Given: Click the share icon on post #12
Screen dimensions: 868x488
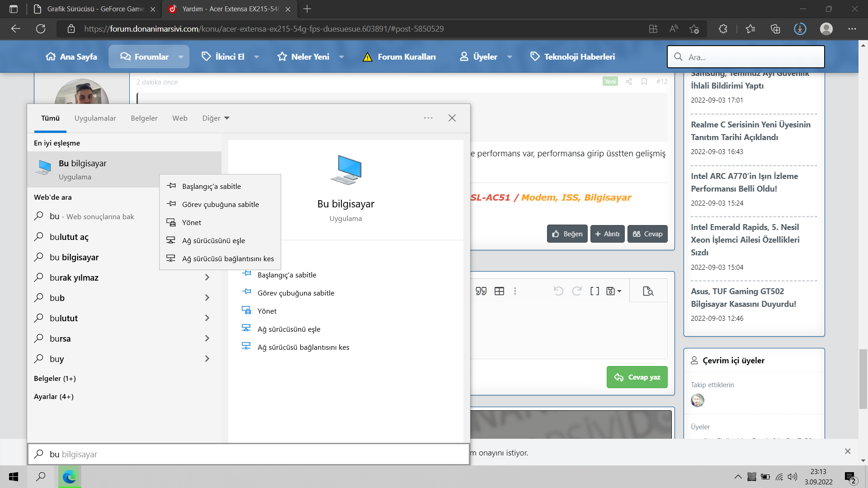Looking at the screenshot, I should [629, 82].
